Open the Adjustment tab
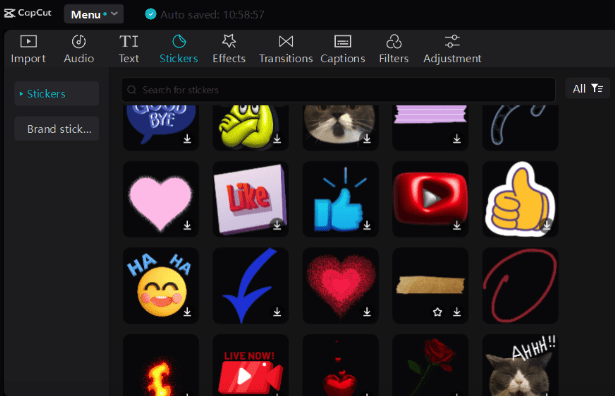 click(452, 49)
